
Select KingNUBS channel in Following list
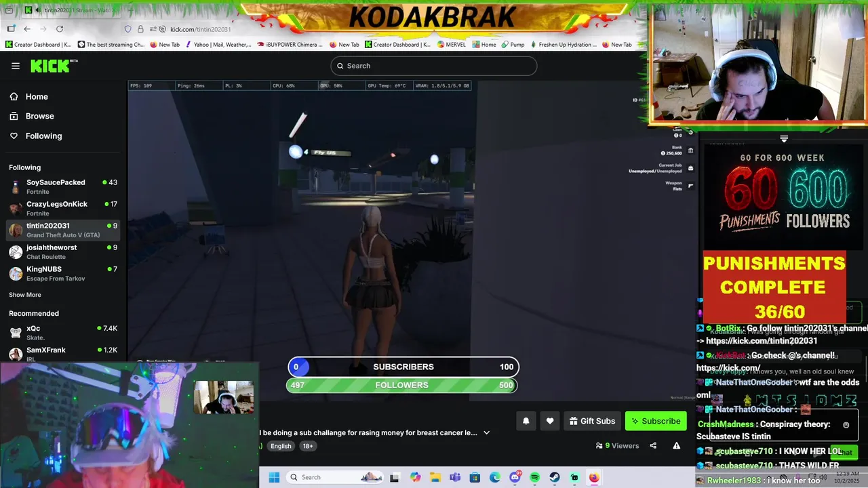click(x=63, y=273)
